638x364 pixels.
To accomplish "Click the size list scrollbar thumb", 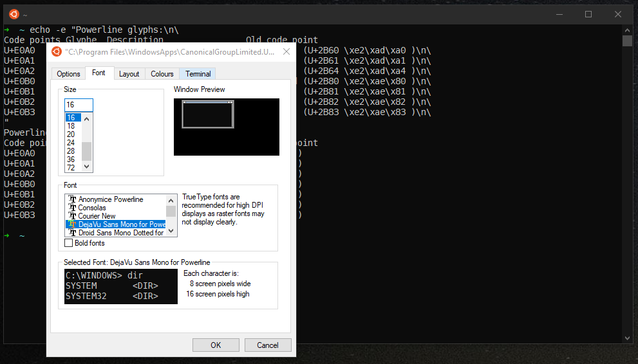I will (87, 151).
